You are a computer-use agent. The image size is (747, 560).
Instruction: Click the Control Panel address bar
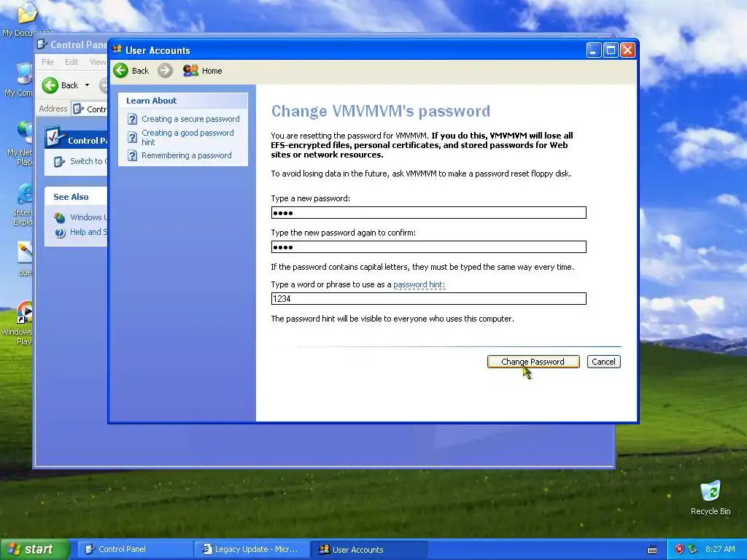point(90,109)
